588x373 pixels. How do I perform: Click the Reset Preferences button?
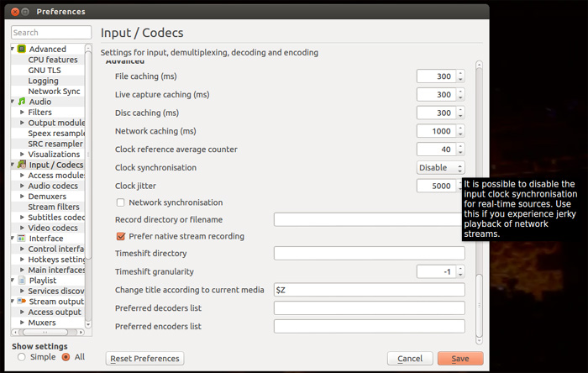click(x=144, y=359)
